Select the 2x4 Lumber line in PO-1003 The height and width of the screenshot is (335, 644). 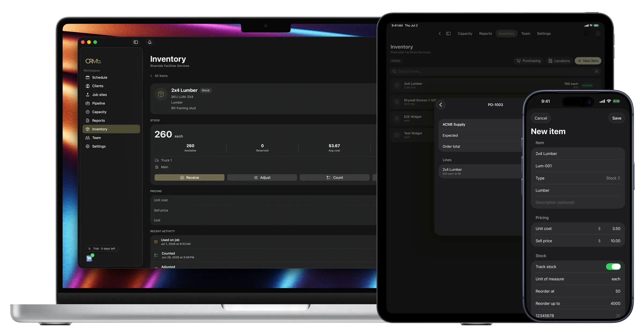pos(481,171)
